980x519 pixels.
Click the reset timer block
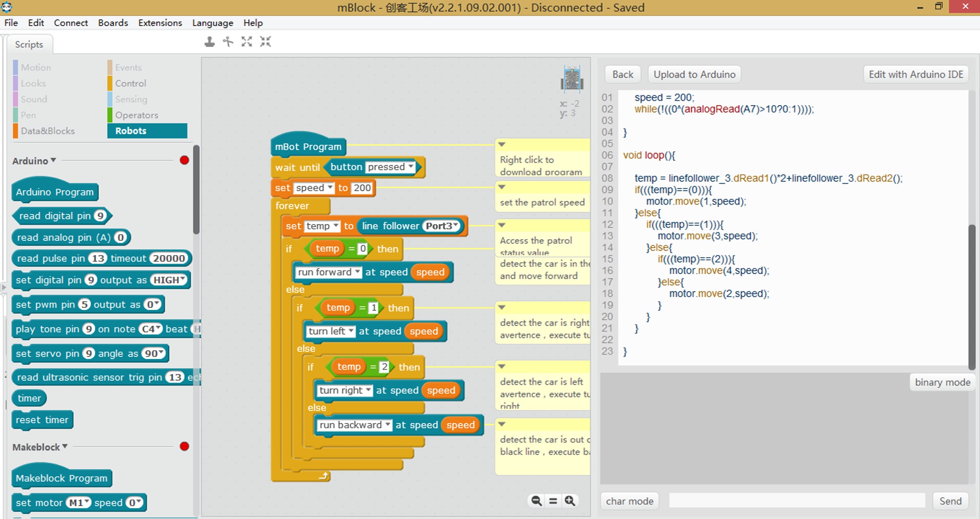(42, 420)
